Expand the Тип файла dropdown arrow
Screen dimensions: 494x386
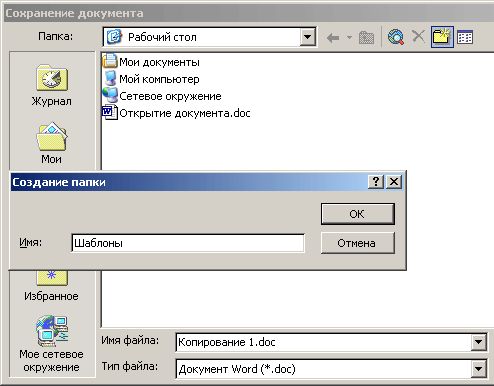click(x=478, y=369)
